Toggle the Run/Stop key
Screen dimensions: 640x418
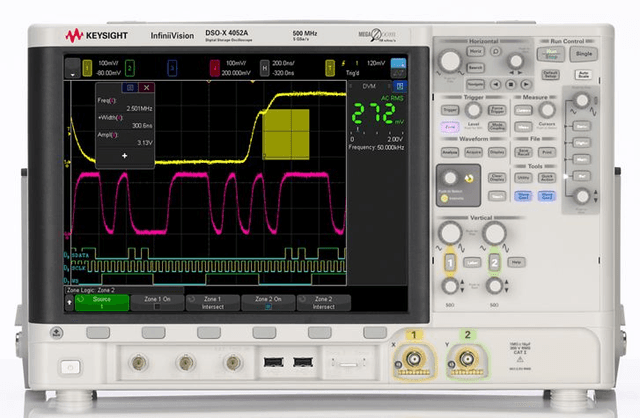tap(551, 54)
